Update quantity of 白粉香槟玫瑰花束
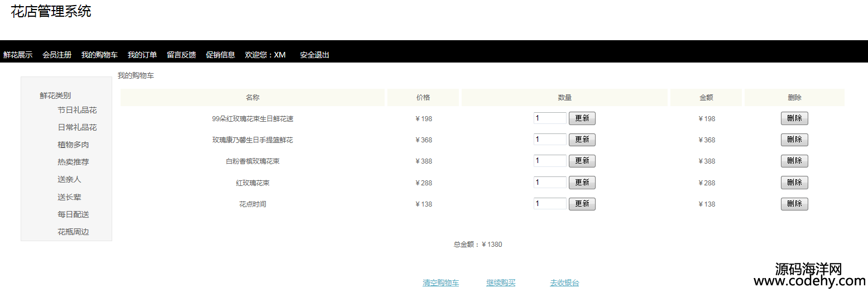This screenshot has width=868, height=292. point(582,161)
